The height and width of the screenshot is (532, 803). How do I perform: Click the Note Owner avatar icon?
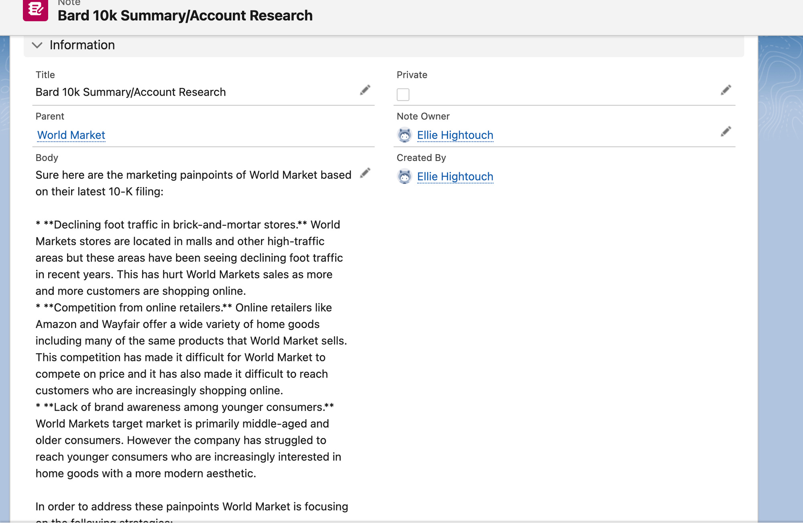[x=404, y=135]
